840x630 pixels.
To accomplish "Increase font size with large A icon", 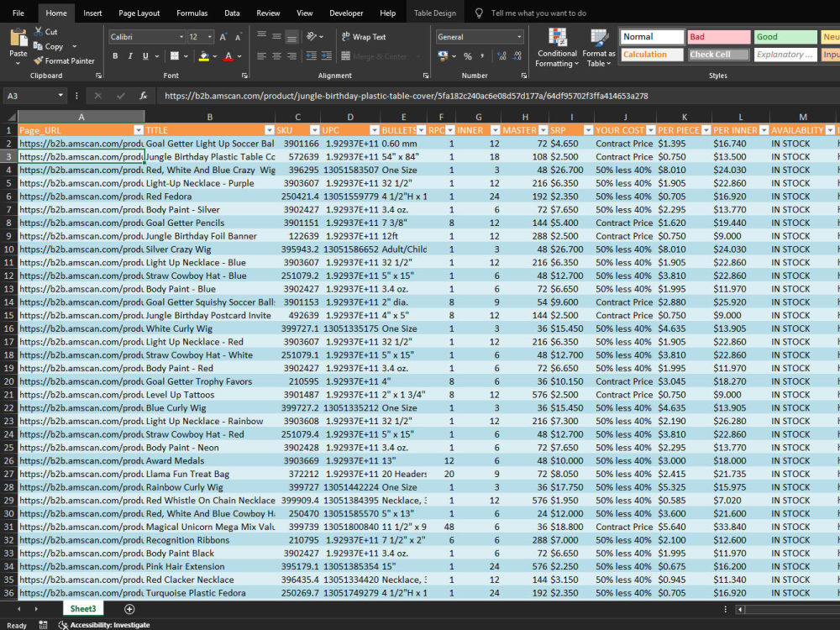I will point(223,37).
